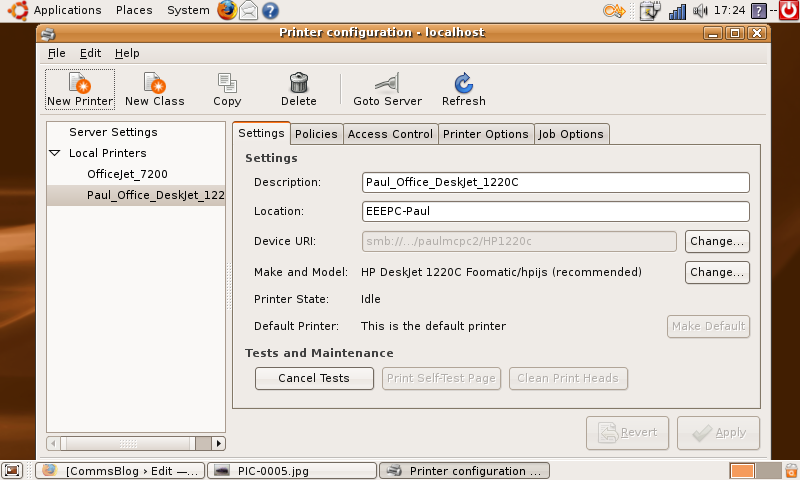800x480 pixels.
Task: Click the show desktop icon in taskbar
Action: pos(12,470)
